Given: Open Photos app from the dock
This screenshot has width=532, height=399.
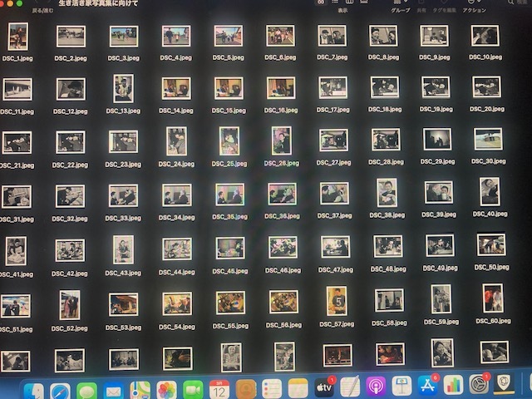Looking at the screenshot, I should pyautogui.click(x=167, y=390).
